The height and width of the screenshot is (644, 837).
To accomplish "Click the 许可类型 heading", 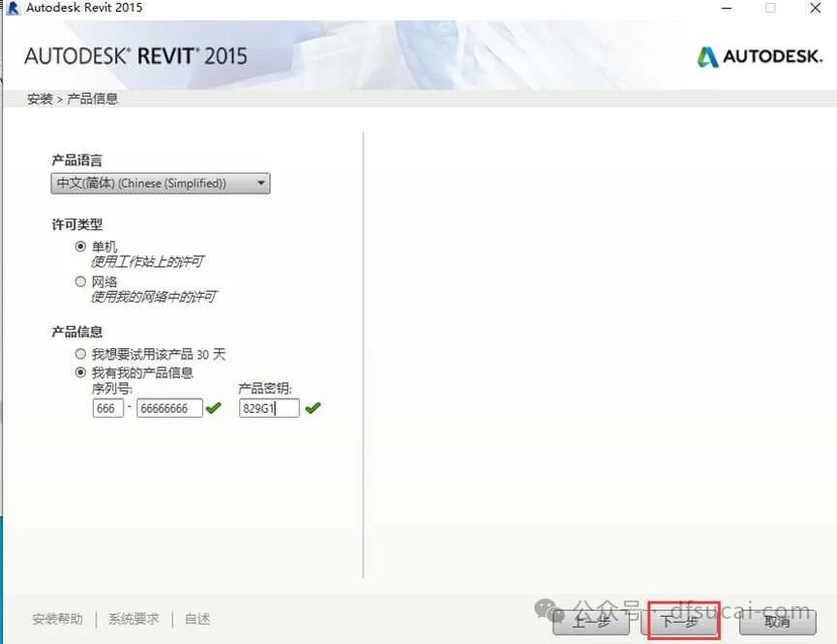I will [76, 224].
